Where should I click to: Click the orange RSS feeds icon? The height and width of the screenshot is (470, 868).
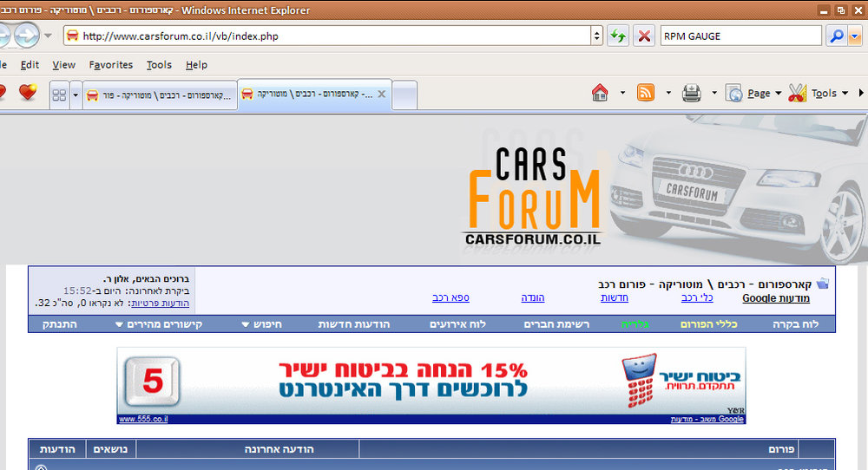646,93
